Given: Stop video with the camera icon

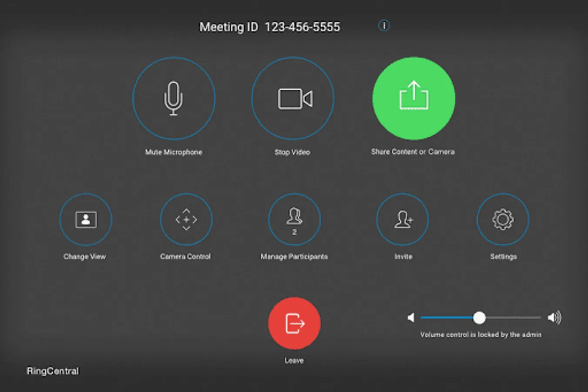Looking at the screenshot, I should [293, 98].
